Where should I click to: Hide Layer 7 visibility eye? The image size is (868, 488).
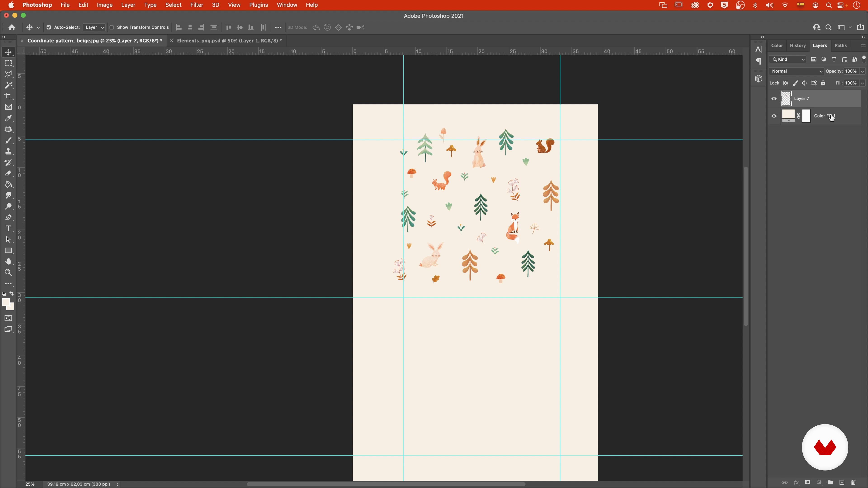(774, 99)
